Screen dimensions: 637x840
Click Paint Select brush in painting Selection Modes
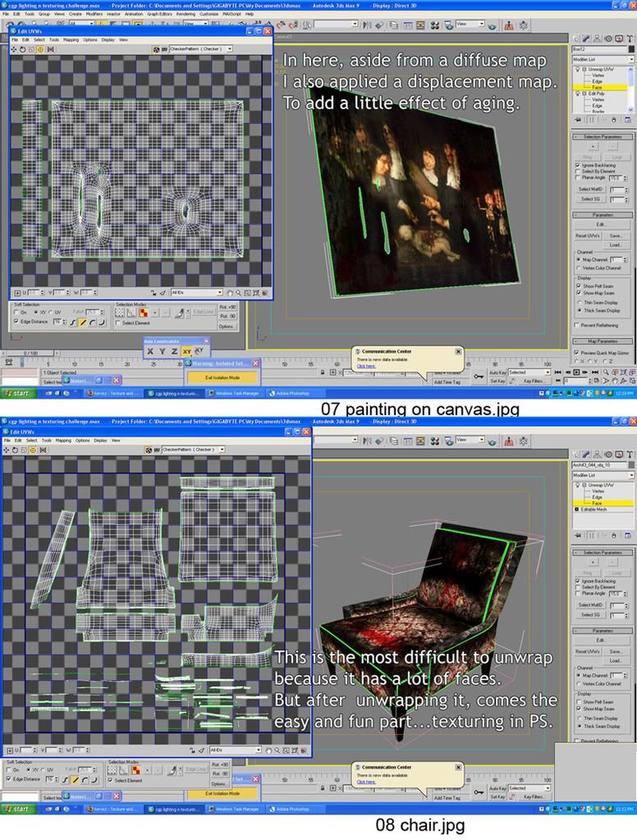[x=179, y=313]
